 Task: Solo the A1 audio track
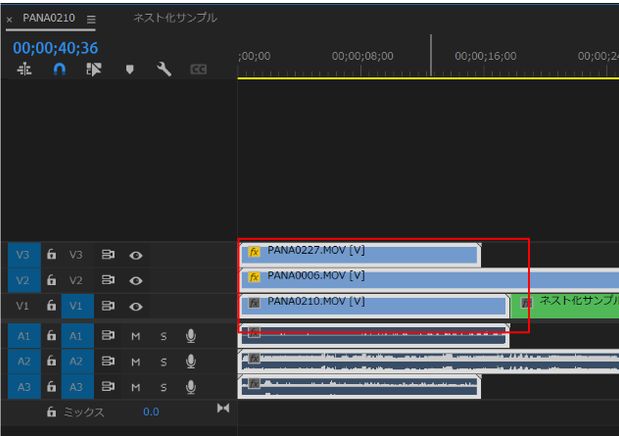click(x=163, y=336)
